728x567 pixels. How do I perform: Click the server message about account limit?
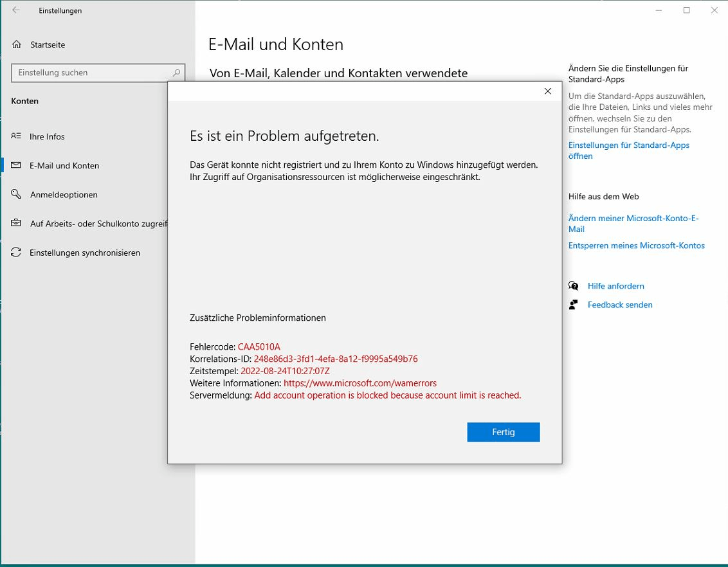pos(388,395)
